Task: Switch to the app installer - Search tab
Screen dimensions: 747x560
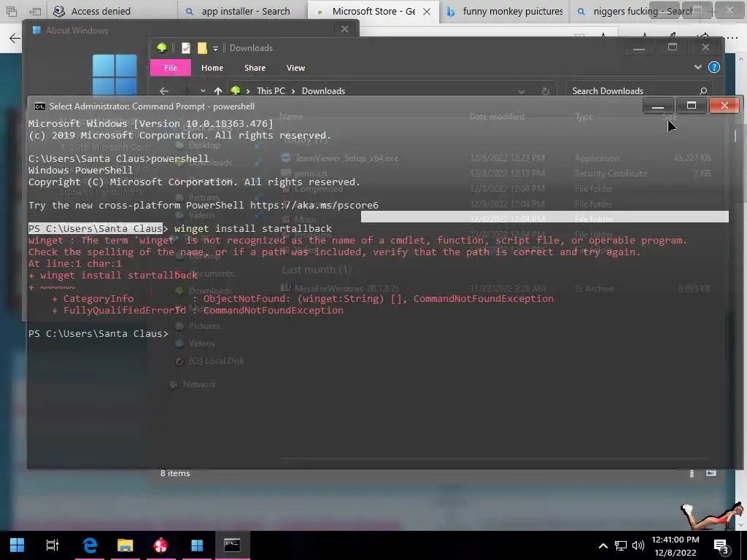Action: click(x=245, y=11)
